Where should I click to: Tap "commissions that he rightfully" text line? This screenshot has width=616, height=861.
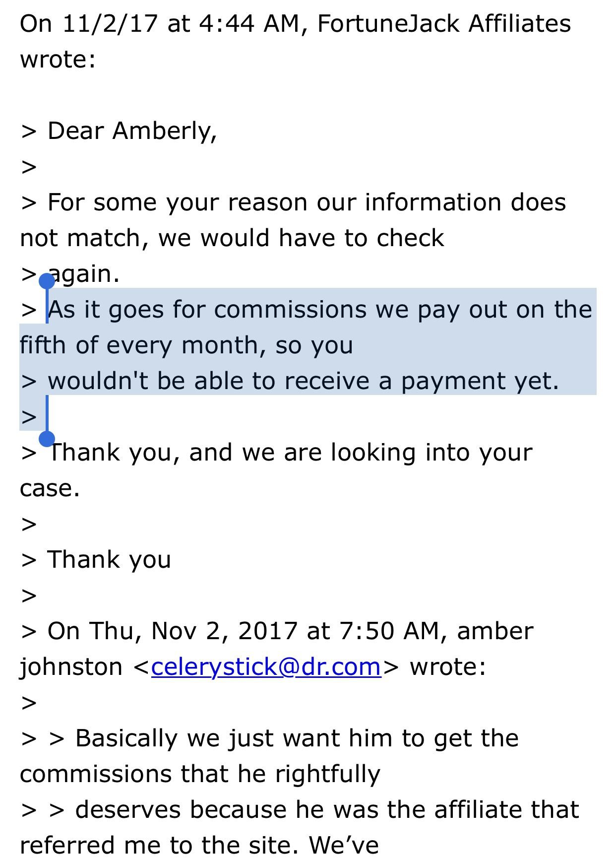(200, 774)
